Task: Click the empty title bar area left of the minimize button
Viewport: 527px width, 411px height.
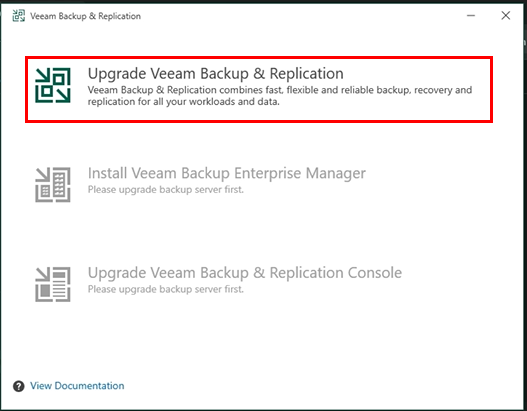Action: click(302, 15)
